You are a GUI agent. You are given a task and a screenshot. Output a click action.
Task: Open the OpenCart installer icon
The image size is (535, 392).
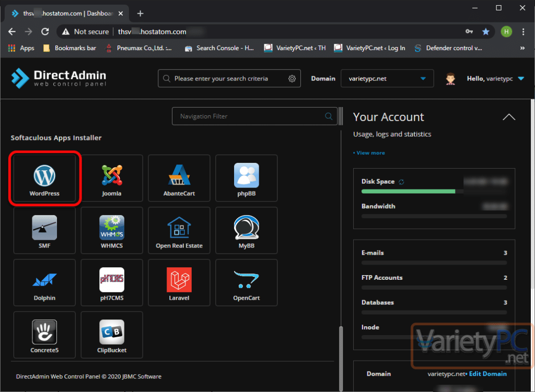coord(247,282)
